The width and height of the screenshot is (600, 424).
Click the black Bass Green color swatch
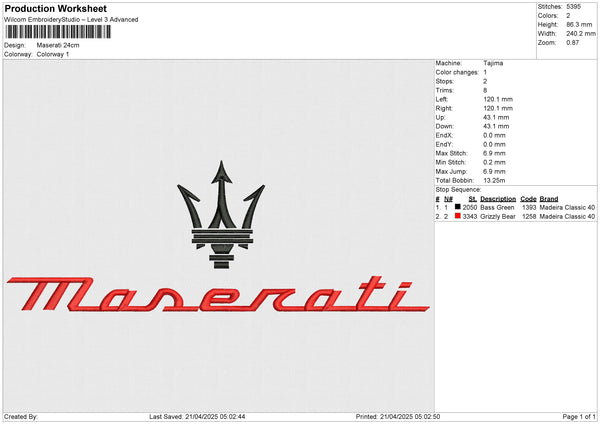coord(458,206)
